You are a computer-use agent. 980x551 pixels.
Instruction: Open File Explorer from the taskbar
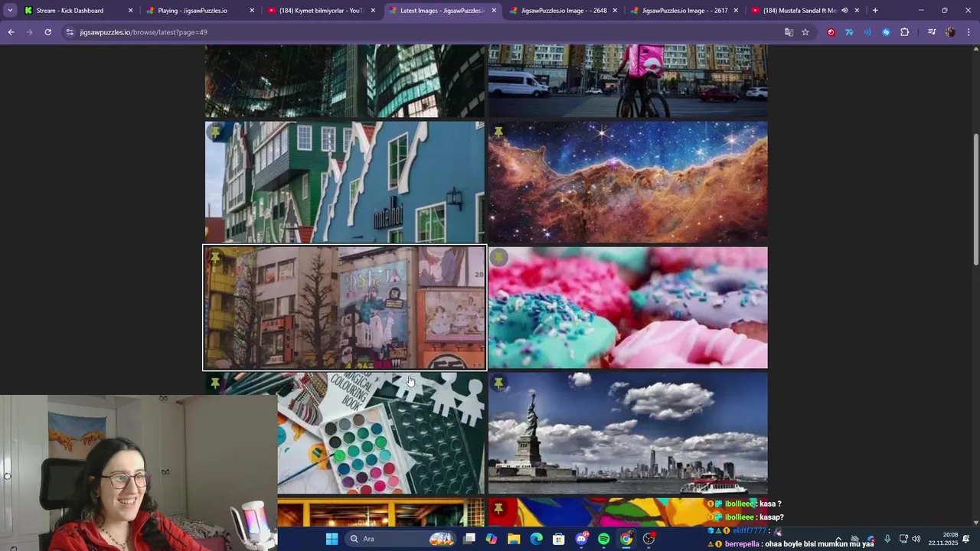pos(514,539)
